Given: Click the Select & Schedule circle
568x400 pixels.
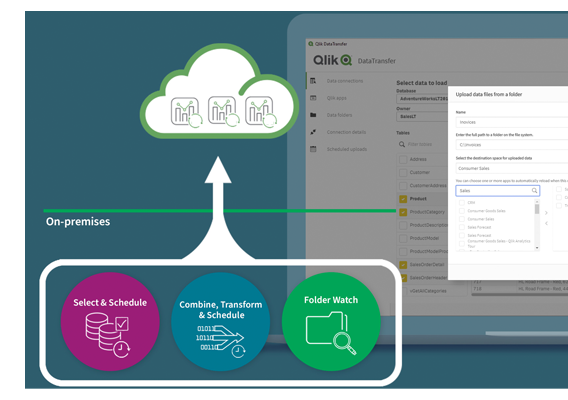Looking at the screenshot, I should pos(110,321).
